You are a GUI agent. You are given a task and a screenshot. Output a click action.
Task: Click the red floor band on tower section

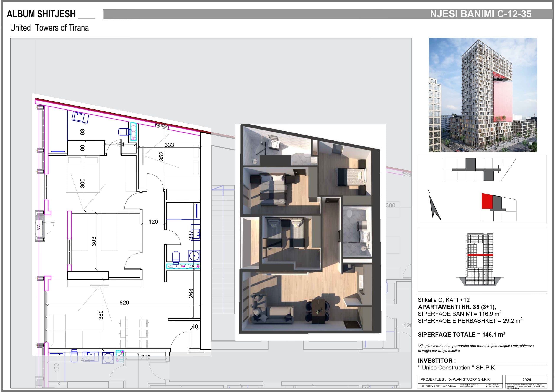point(480,255)
